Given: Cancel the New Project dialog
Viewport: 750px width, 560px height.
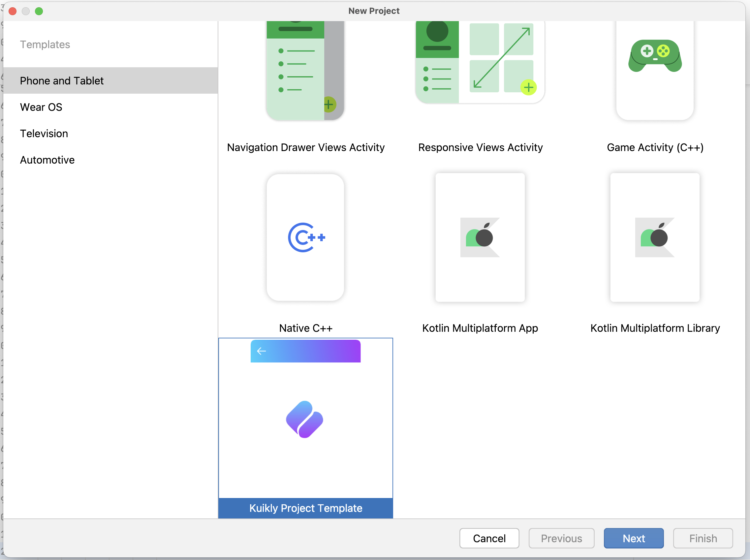Looking at the screenshot, I should [489, 538].
